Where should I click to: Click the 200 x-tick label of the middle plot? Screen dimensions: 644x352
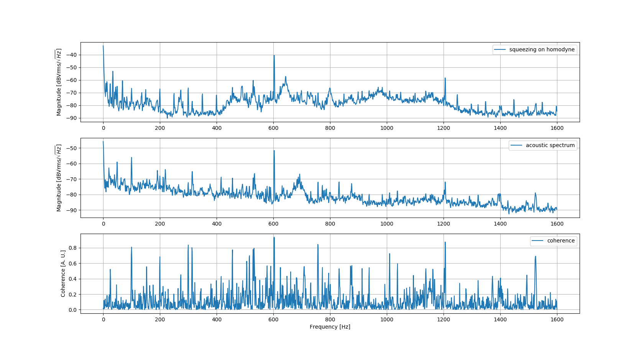[x=160, y=224]
